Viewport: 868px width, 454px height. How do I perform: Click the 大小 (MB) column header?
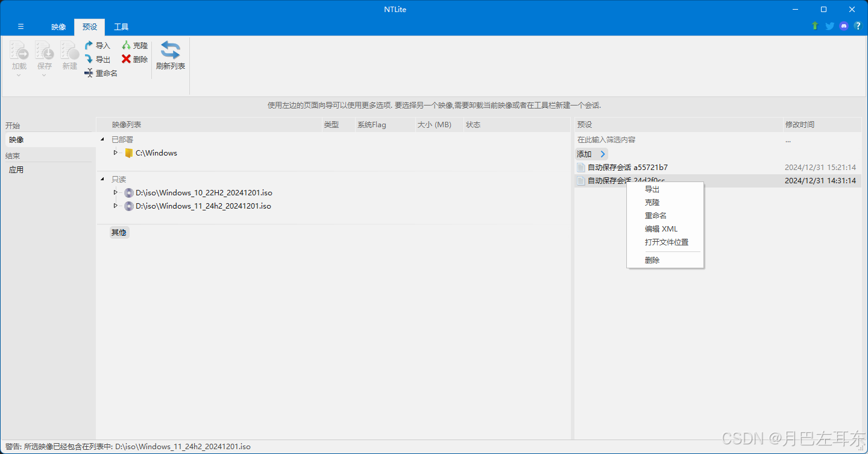434,125
